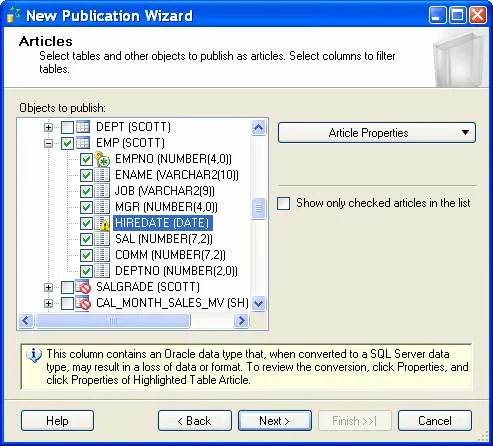Uncheck the DEPTNO column checkbox
493x446 pixels.
coord(86,271)
